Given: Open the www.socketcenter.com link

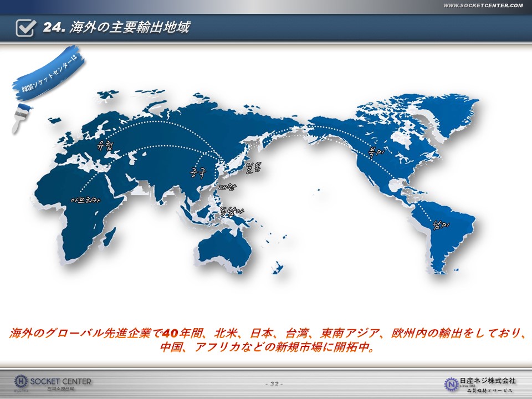Looking at the screenshot, I should pos(483,6).
